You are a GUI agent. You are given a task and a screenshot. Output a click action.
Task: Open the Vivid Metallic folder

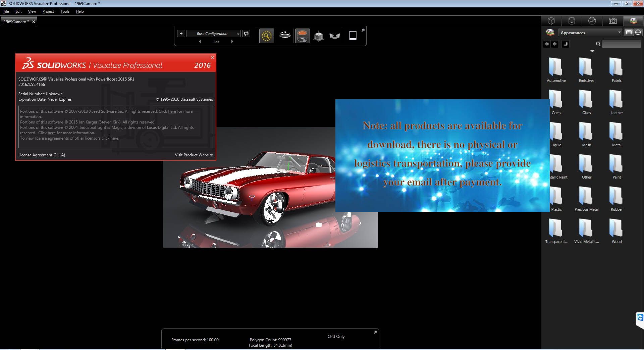pyautogui.click(x=586, y=231)
